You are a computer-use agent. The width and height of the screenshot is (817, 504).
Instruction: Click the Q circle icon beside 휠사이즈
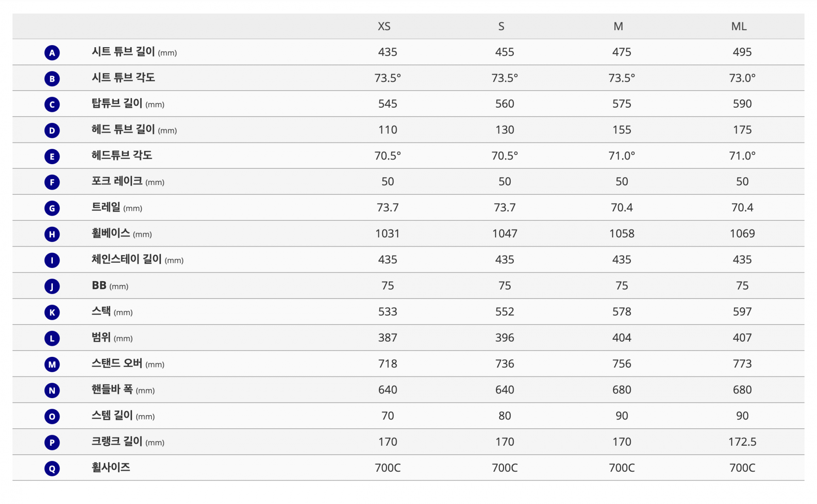coord(52,469)
